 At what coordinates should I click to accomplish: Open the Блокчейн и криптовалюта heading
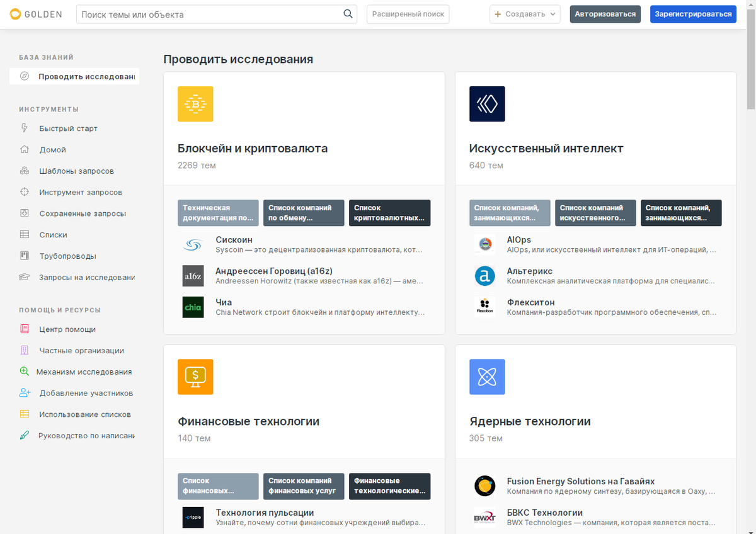click(x=253, y=149)
